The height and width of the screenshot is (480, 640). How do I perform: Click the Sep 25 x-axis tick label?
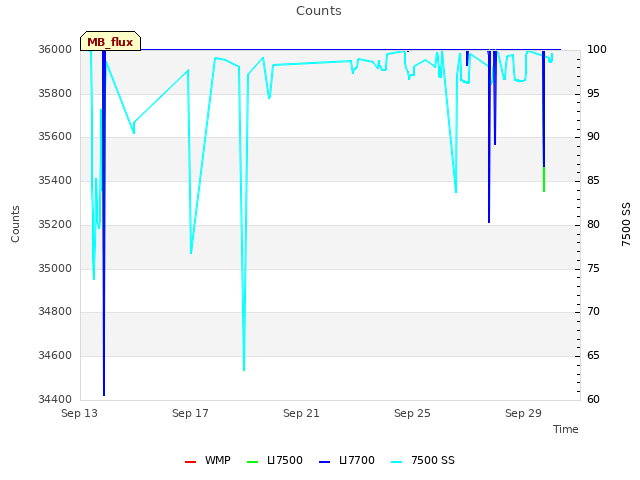[x=412, y=413]
